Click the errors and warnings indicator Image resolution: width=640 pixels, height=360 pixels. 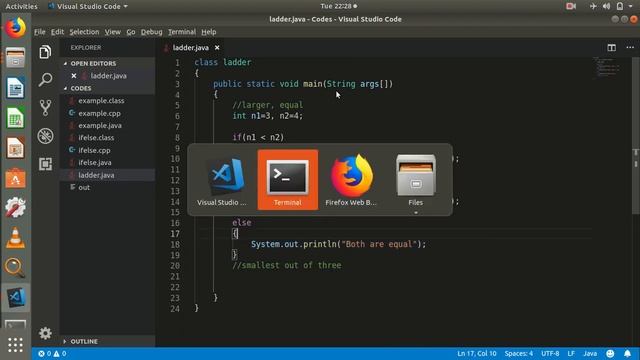click(52, 353)
